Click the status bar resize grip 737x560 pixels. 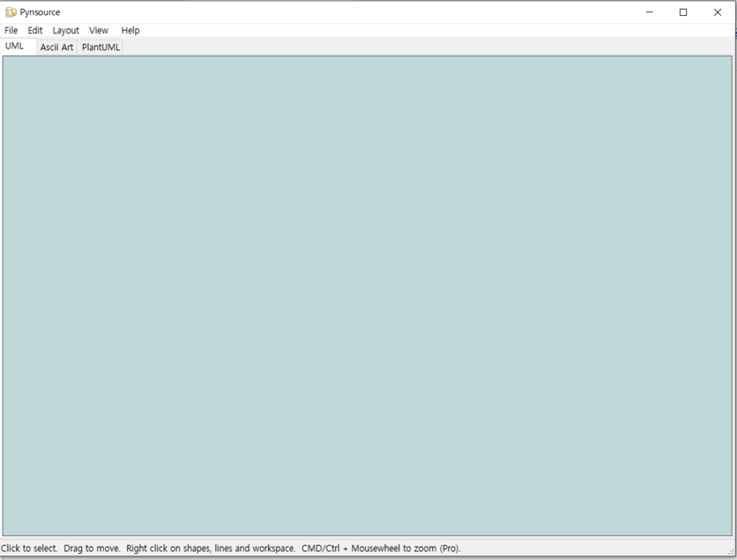pos(731,551)
